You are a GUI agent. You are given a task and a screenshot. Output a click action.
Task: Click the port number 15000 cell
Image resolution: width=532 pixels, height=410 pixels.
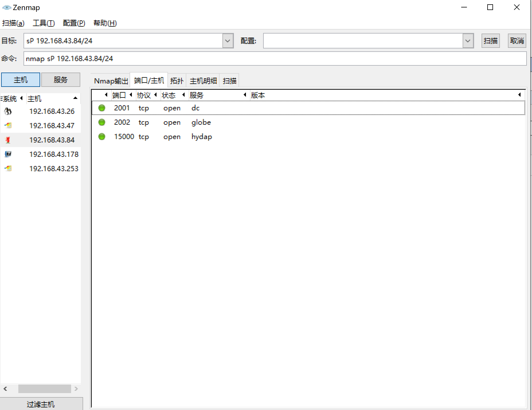(124, 137)
